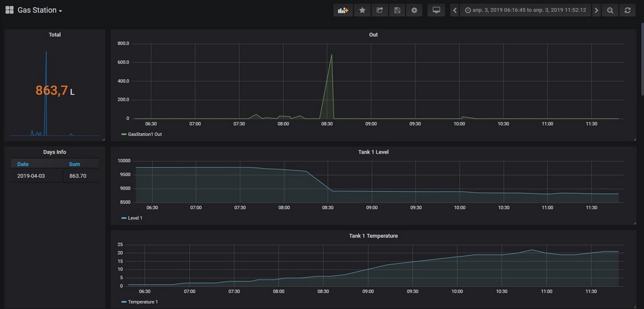Sort table by Sum column
This screenshot has width=644, height=309.
pyautogui.click(x=75, y=164)
